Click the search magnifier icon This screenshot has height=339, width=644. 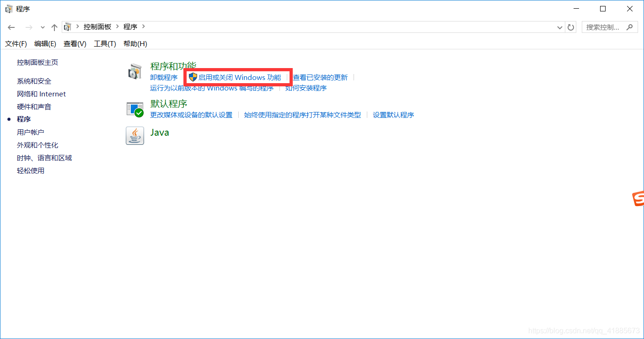pos(630,27)
